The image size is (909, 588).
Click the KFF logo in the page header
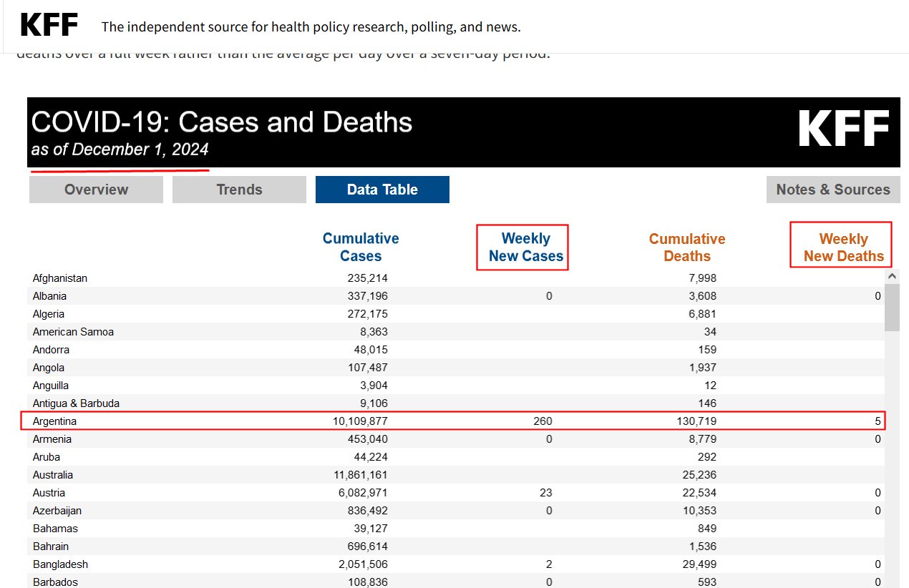[x=49, y=26]
